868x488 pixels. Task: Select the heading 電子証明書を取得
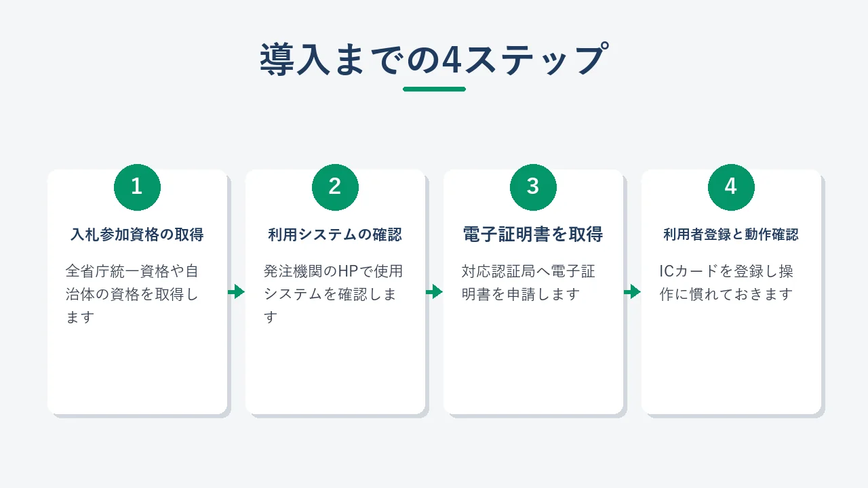point(533,235)
